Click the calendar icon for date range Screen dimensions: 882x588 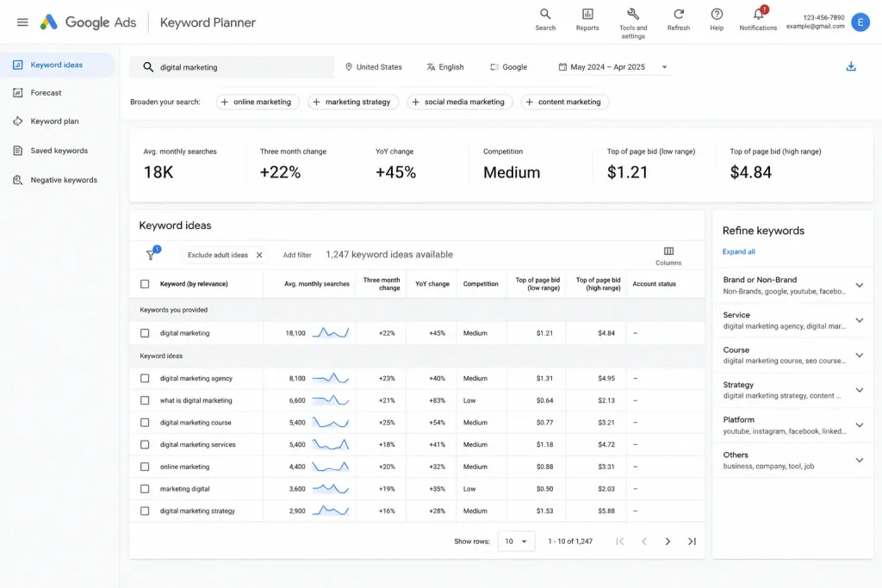(x=562, y=67)
